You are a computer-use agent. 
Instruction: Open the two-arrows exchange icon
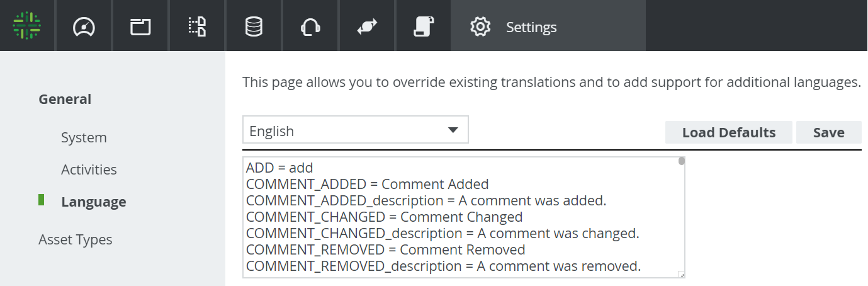point(367,26)
